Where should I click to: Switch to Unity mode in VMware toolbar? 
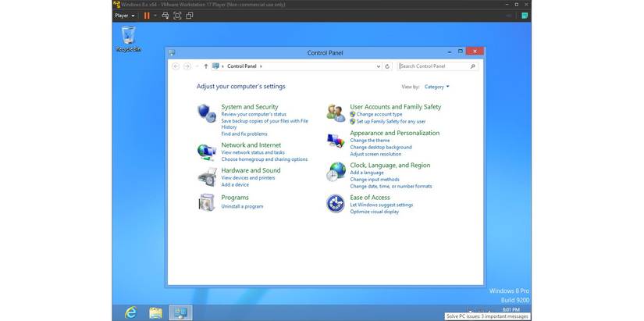190,16
